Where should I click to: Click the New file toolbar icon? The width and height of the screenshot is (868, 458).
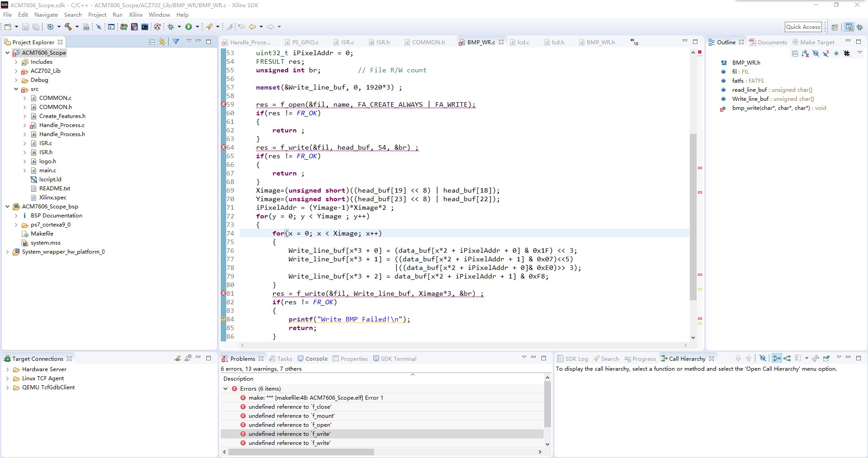(x=8, y=27)
